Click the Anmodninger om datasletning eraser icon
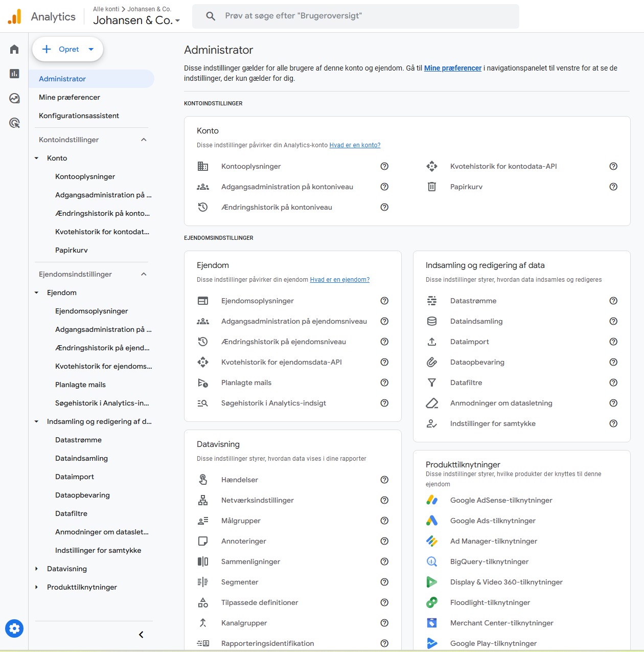644x652 pixels. 432,403
